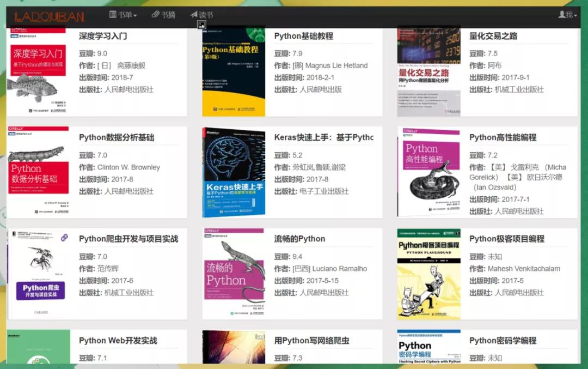
Task: Click the small green icon under 读书
Action: (x=201, y=25)
